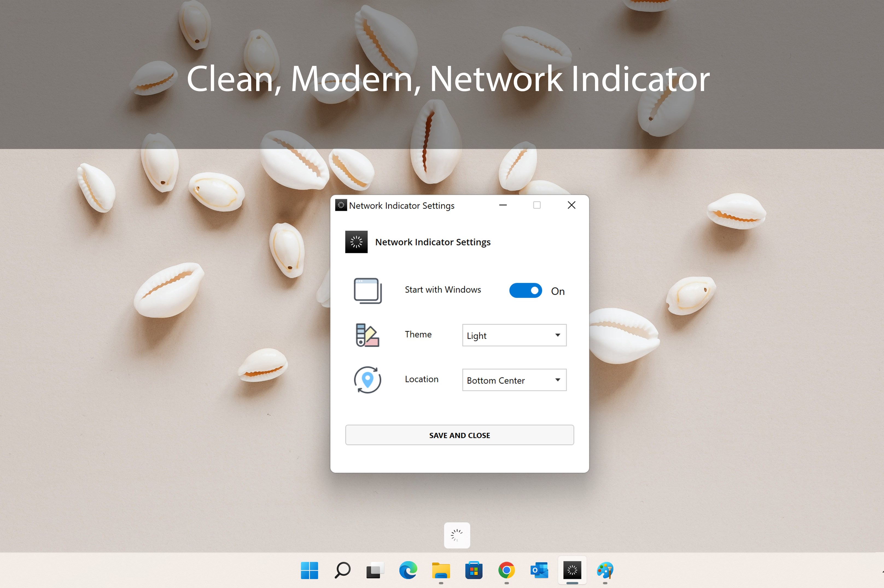Minimize the Network Indicator Settings window

coord(503,205)
